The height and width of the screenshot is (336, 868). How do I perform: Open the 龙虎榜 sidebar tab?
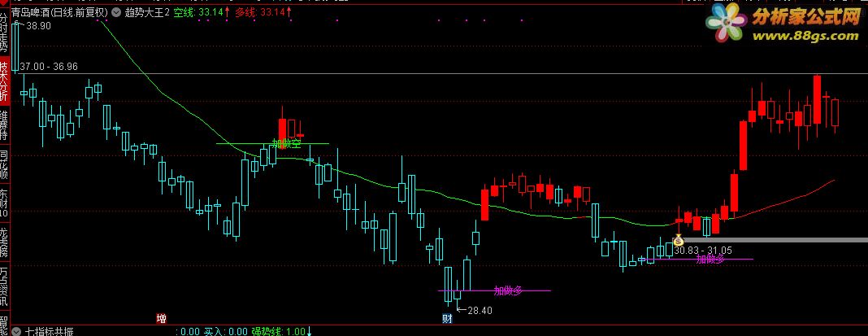(x=4, y=242)
